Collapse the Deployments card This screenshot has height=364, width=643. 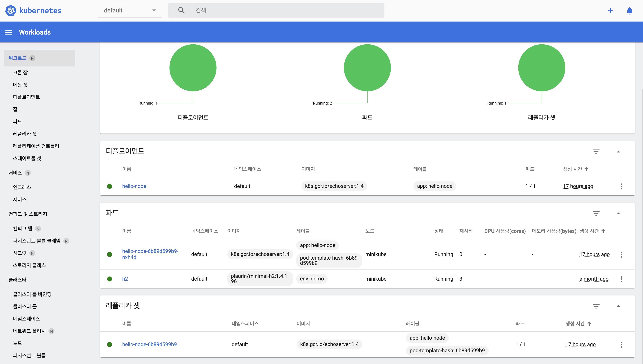[x=618, y=152]
